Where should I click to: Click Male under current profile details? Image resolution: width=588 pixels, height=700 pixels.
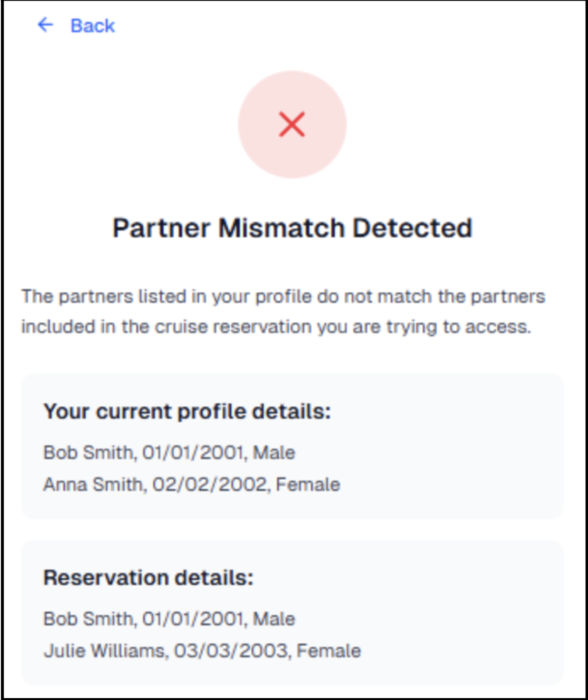coord(274,453)
